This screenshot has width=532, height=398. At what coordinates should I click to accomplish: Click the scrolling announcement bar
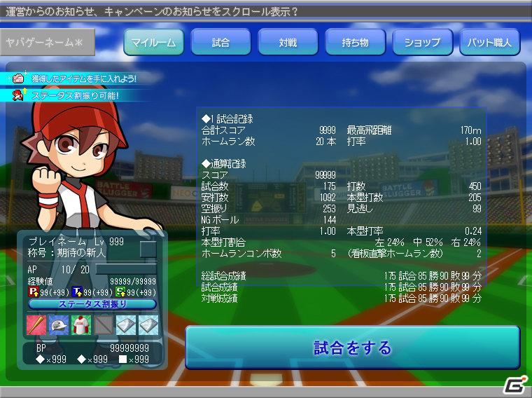point(266,11)
